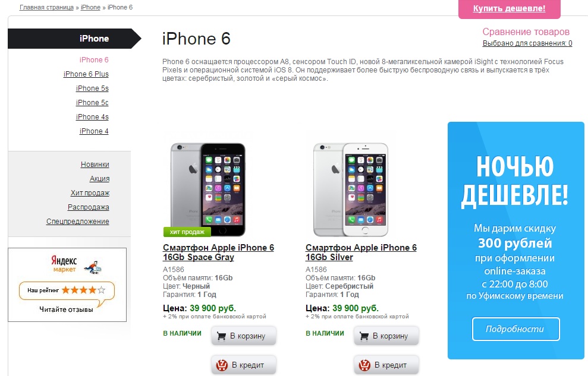Screen dimensions: 588x376
Task: Go to Новинки section
Action: tap(95, 165)
